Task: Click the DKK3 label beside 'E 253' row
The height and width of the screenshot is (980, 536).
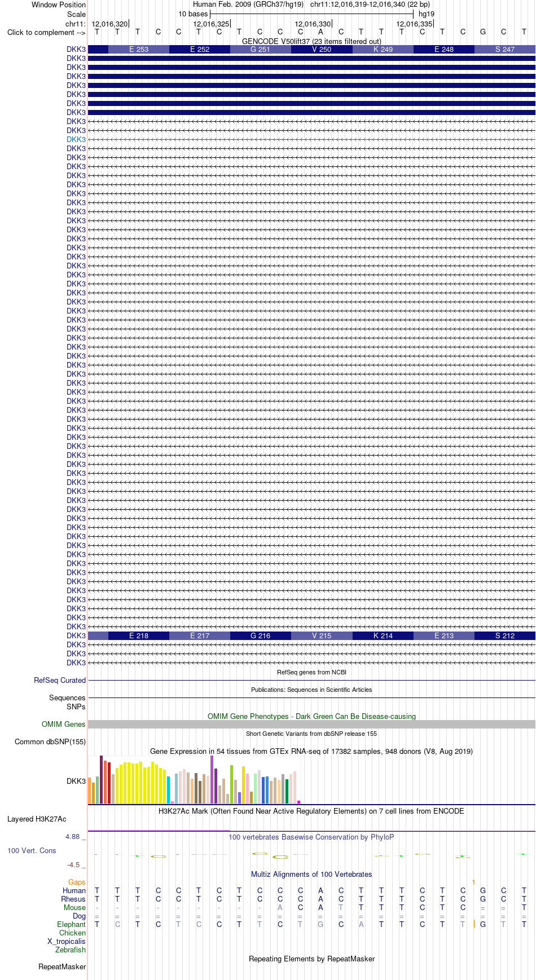Action: (x=76, y=50)
